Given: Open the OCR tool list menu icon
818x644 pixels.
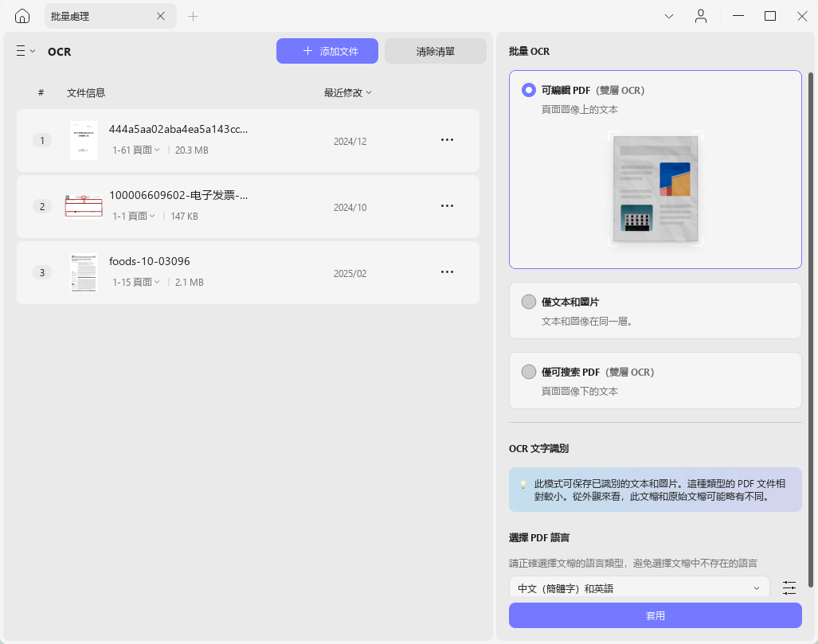Looking at the screenshot, I should tap(25, 51).
